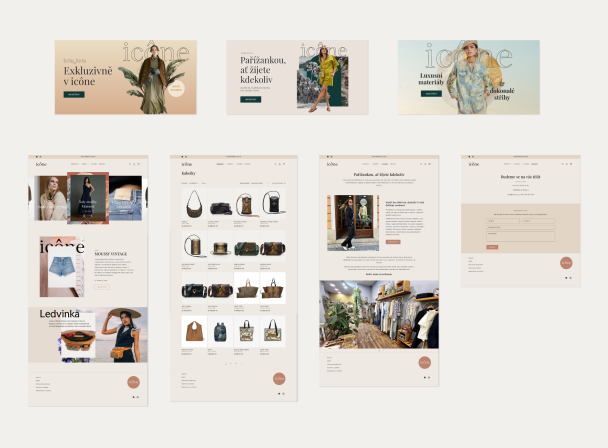Click the icône logo in Pařížankou story page header
Image resolution: width=608 pixels, height=448 pixels.
click(332, 164)
